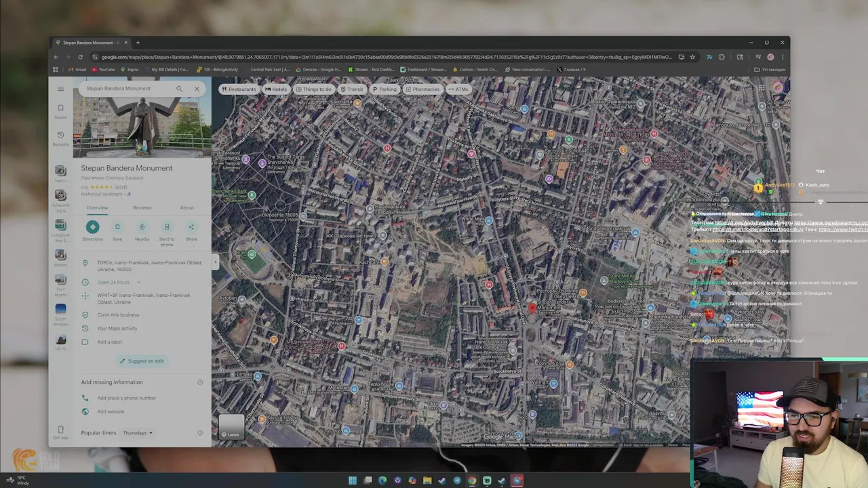Click Add a label
Screen dimensions: 868x488
pos(109,342)
